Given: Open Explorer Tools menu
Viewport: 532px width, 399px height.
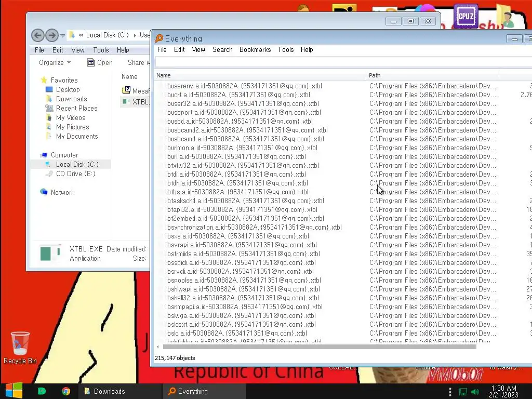Looking at the screenshot, I should (x=101, y=50).
